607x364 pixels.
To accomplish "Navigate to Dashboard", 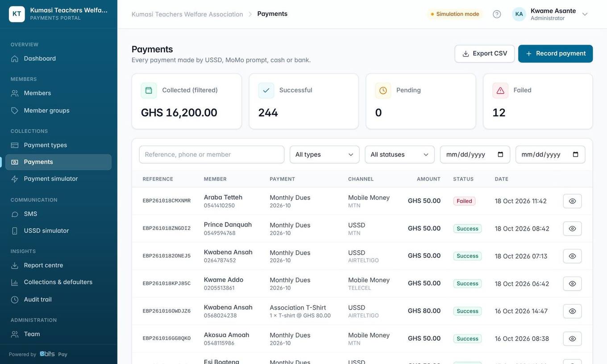I will pyautogui.click(x=58, y=58).
